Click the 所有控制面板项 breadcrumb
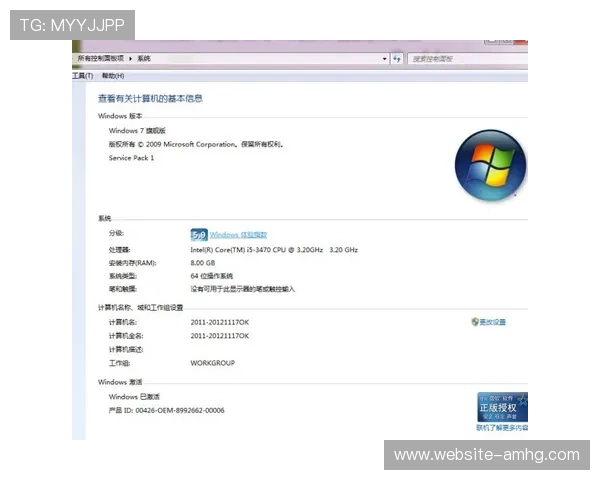 [101, 58]
